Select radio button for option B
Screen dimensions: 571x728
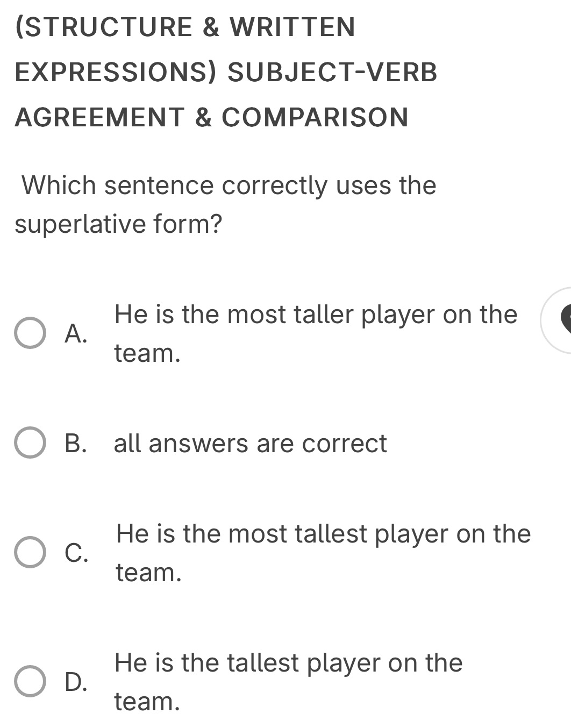[x=31, y=442]
